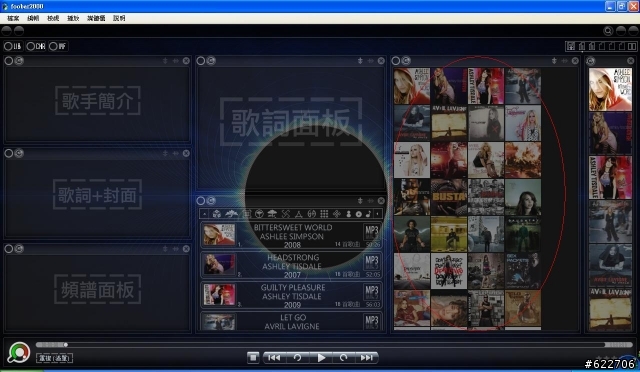Viewport: 640px width, 372px height.
Task: Click the bracketed text button beside the logo
Action: pyautogui.click(x=54, y=358)
